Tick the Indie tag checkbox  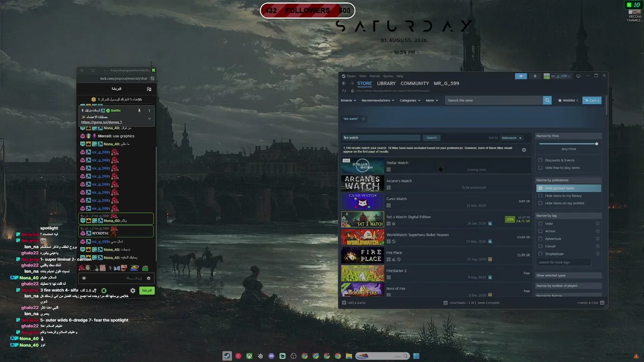point(540,224)
